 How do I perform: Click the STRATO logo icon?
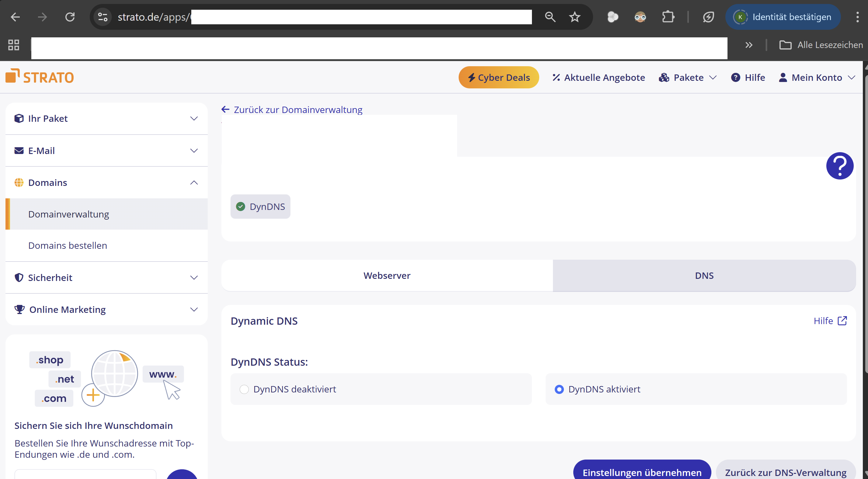coord(12,76)
